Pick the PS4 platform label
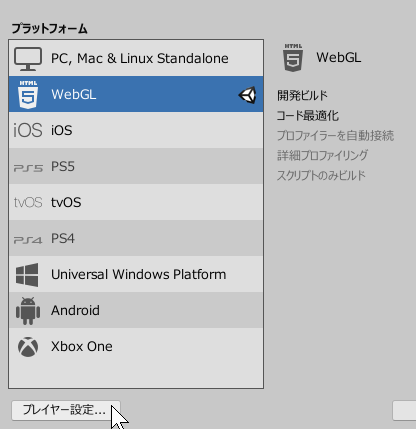This screenshot has width=416, height=429. click(63, 238)
